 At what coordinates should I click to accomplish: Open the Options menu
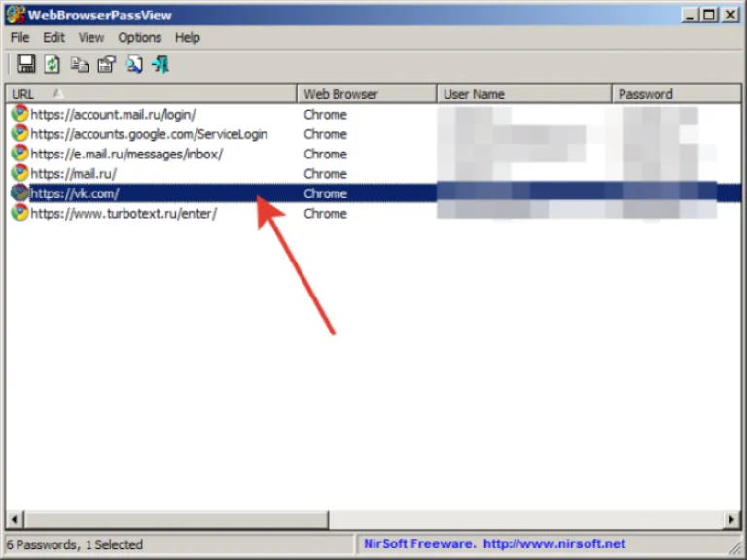(x=140, y=38)
